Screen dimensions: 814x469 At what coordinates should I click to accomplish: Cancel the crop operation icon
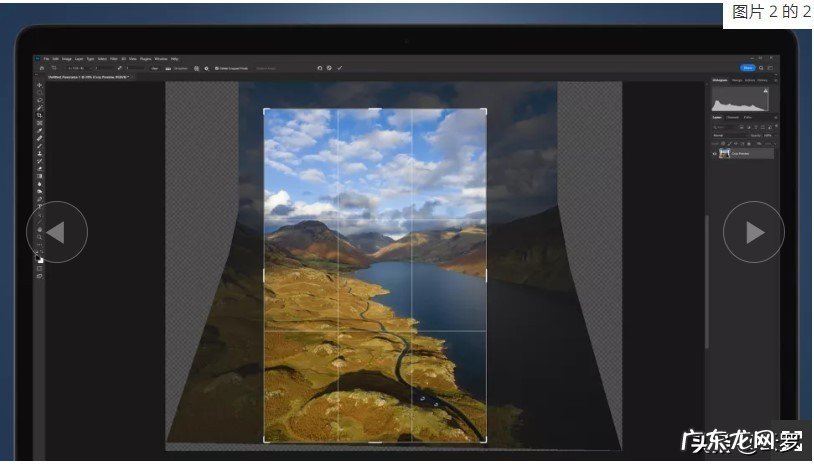329,68
